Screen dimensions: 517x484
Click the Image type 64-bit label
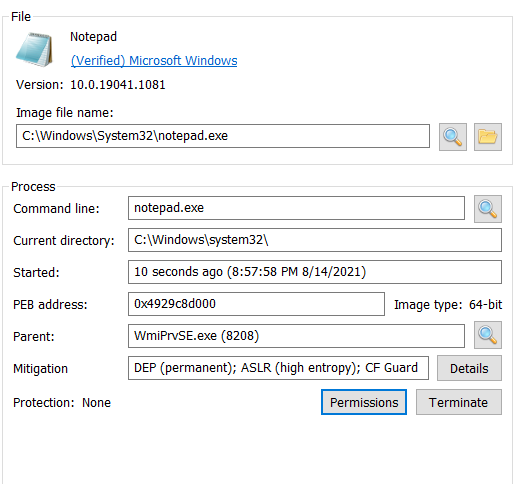(448, 305)
